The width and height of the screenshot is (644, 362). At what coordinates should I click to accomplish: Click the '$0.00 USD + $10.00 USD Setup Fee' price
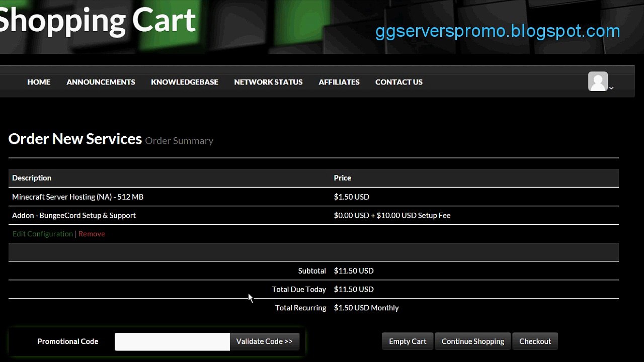[x=392, y=215]
